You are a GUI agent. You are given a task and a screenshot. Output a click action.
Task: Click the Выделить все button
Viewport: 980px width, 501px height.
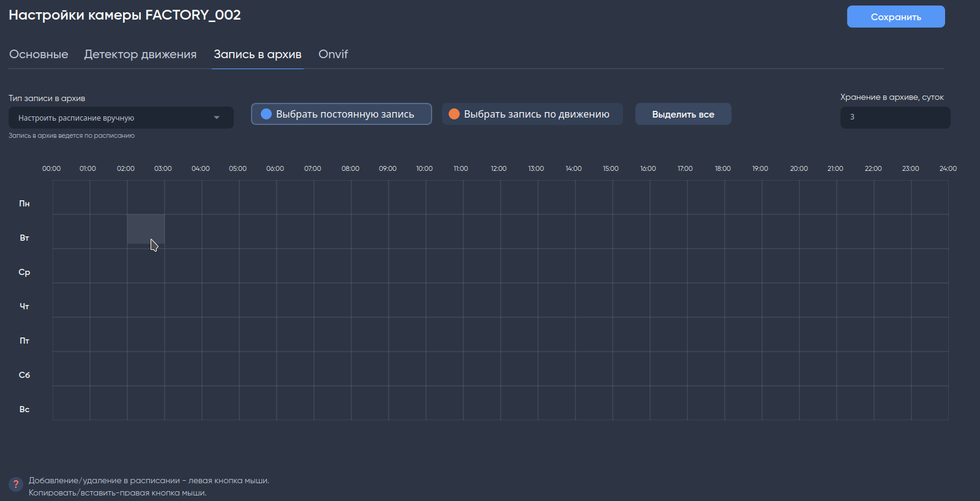pos(683,114)
